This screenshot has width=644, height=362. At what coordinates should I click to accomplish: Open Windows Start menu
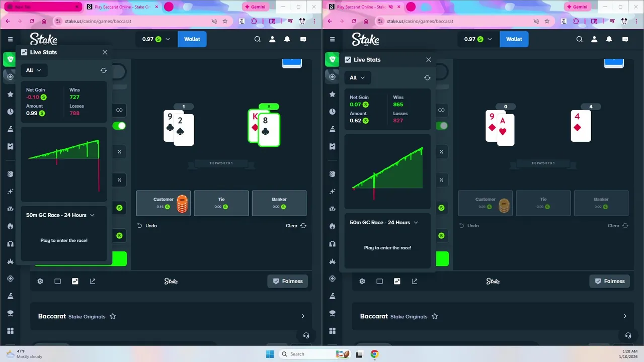point(270,354)
